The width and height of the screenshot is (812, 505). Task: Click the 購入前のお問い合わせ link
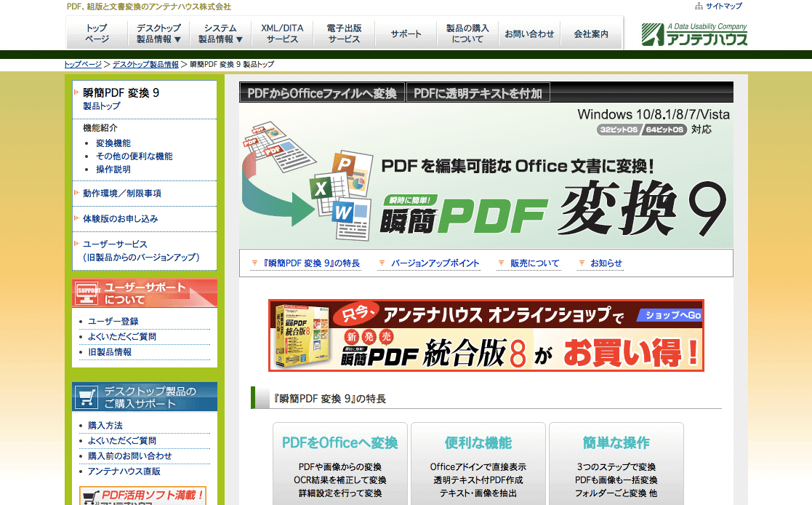click(129, 456)
